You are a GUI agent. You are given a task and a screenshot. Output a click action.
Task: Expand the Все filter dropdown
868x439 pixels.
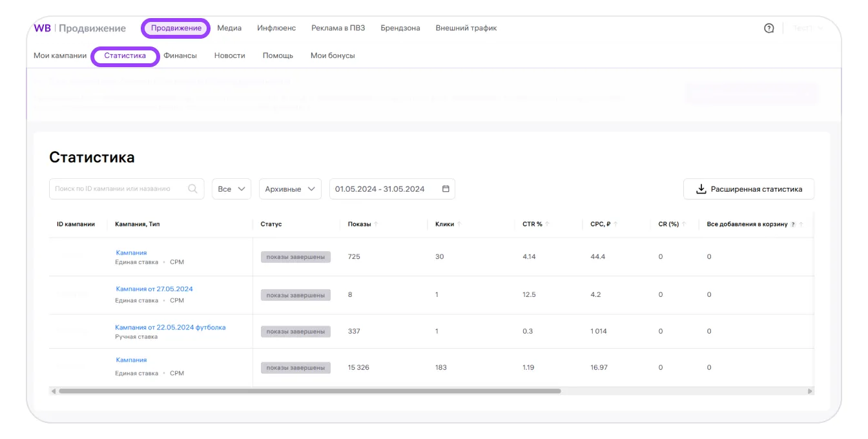(x=231, y=189)
